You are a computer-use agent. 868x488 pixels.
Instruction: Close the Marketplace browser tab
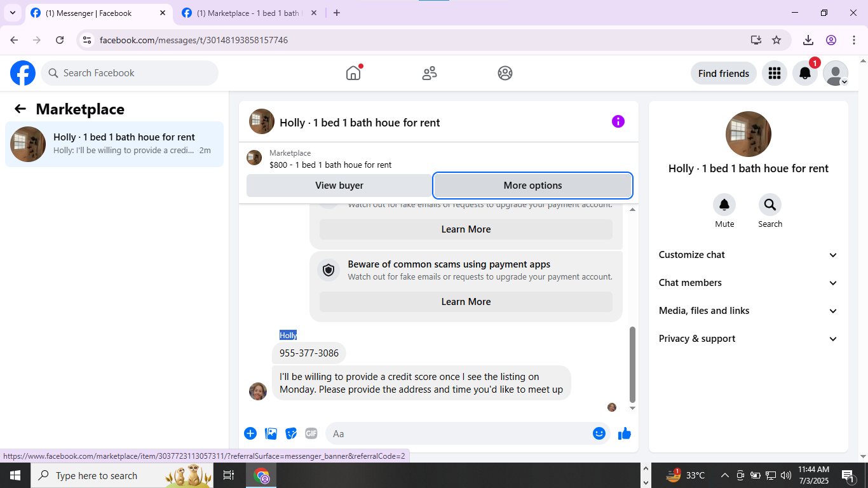[x=313, y=13]
